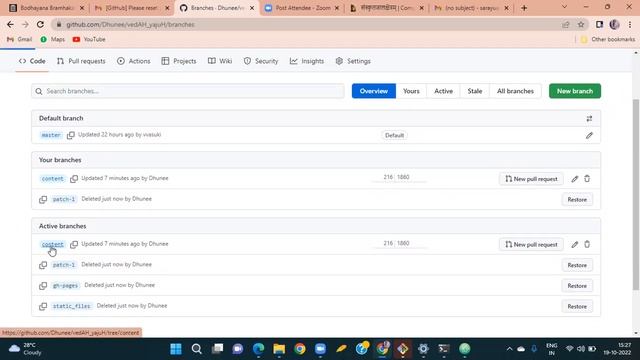New pull request for content in Active branches
This screenshot has height=360, width=640.
tap(531, 244)
